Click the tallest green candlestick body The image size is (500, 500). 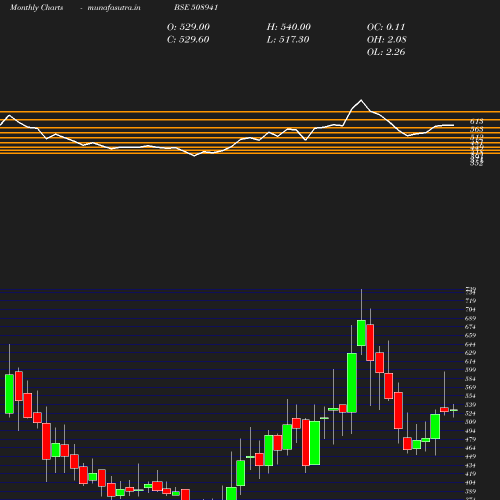pos(352,383)
